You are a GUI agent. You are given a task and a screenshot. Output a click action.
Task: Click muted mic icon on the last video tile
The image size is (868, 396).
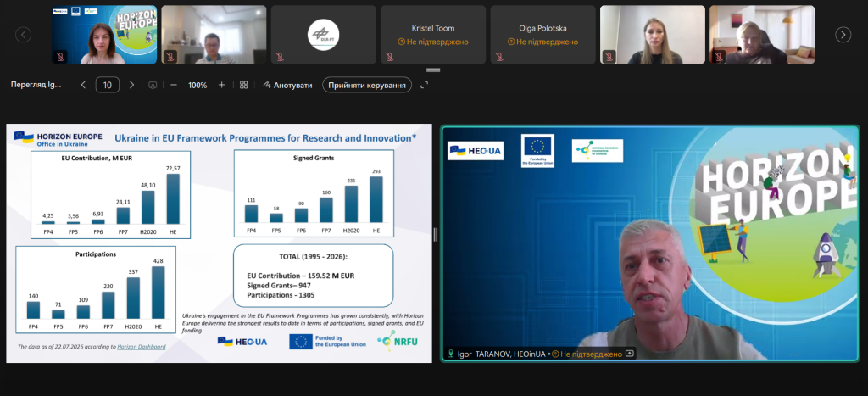click(719, 57)
